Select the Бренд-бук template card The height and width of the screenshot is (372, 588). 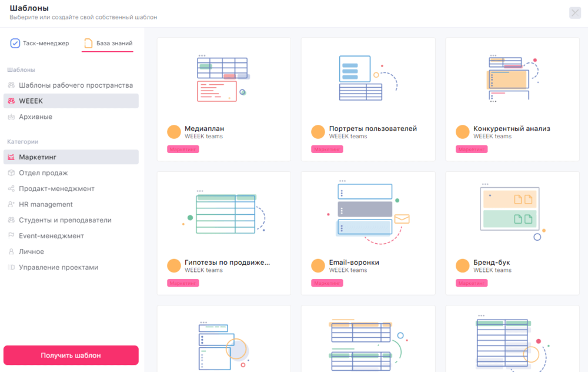512,233
